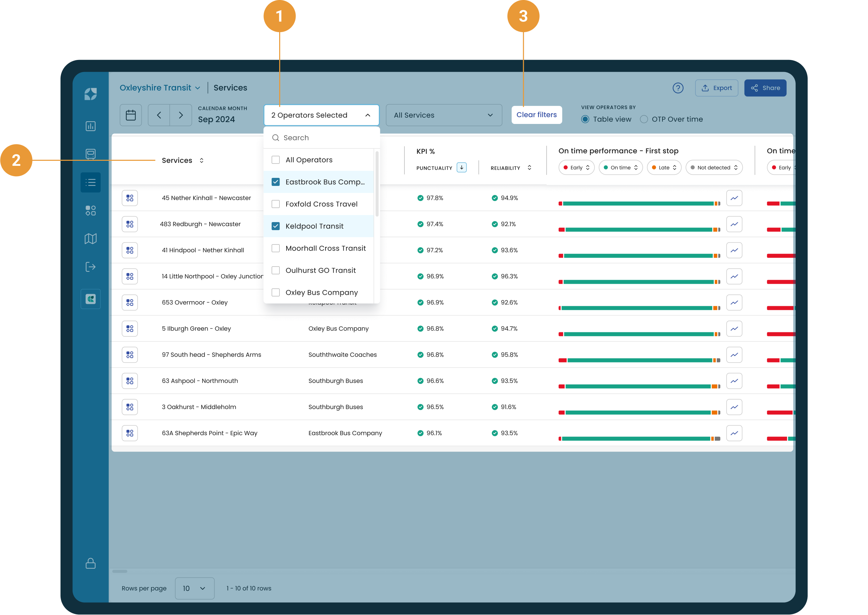Click Souththwaite Coaches operator cell

[x=342, y=355]
